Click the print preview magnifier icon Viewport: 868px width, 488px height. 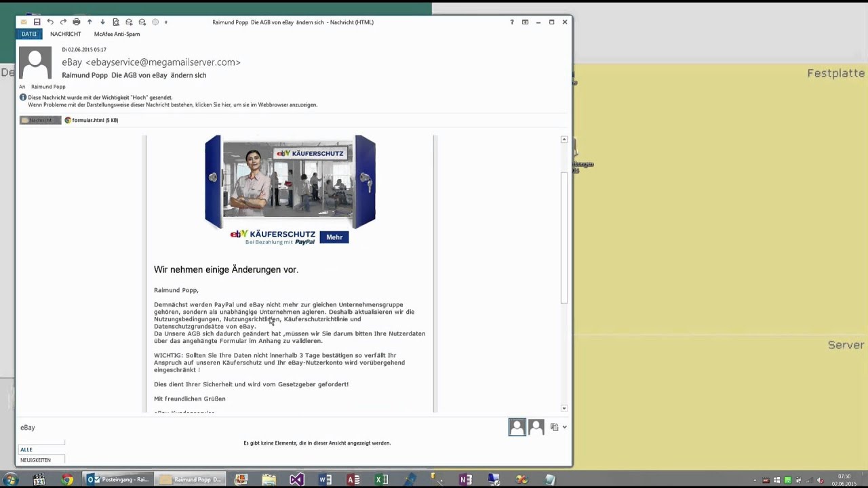[x=116, y=22]
